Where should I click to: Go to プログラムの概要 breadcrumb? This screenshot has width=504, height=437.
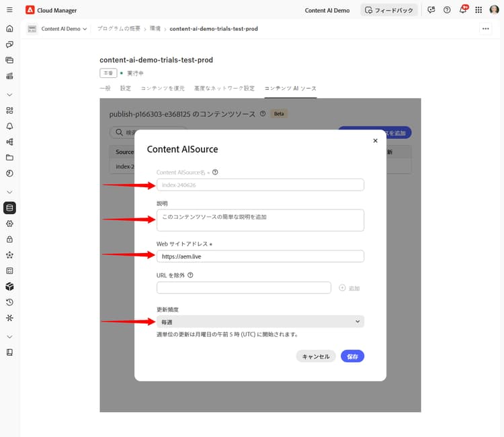coord(119,29)
